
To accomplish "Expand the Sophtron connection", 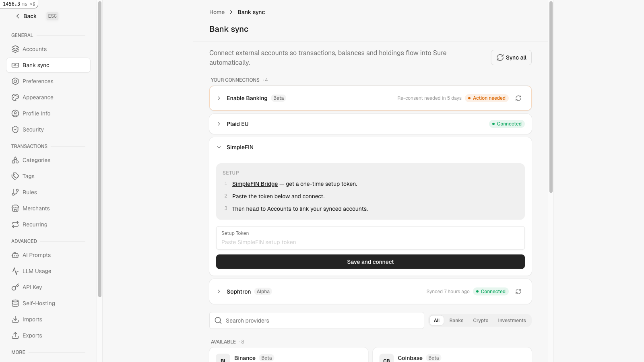I will point(219,292).
